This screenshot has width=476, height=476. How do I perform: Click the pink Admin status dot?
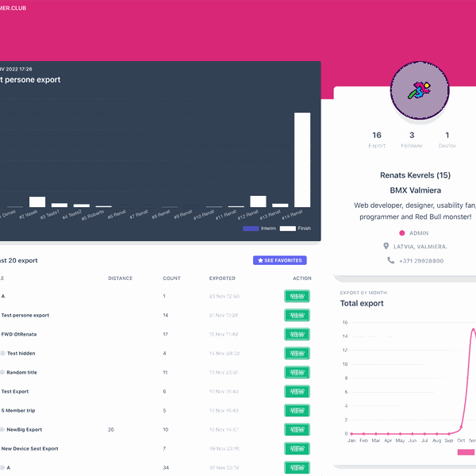click(x=401, y=233)
